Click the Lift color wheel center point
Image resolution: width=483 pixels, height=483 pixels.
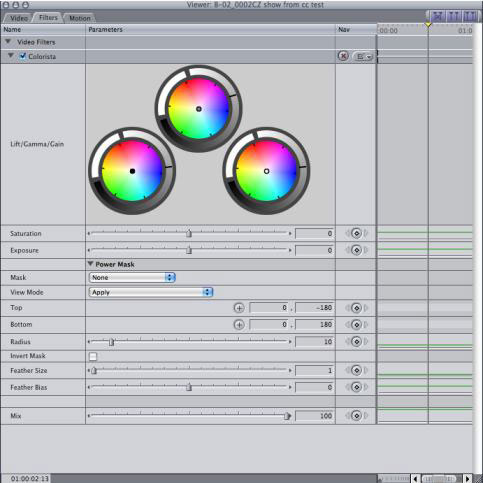click(132, 171)
